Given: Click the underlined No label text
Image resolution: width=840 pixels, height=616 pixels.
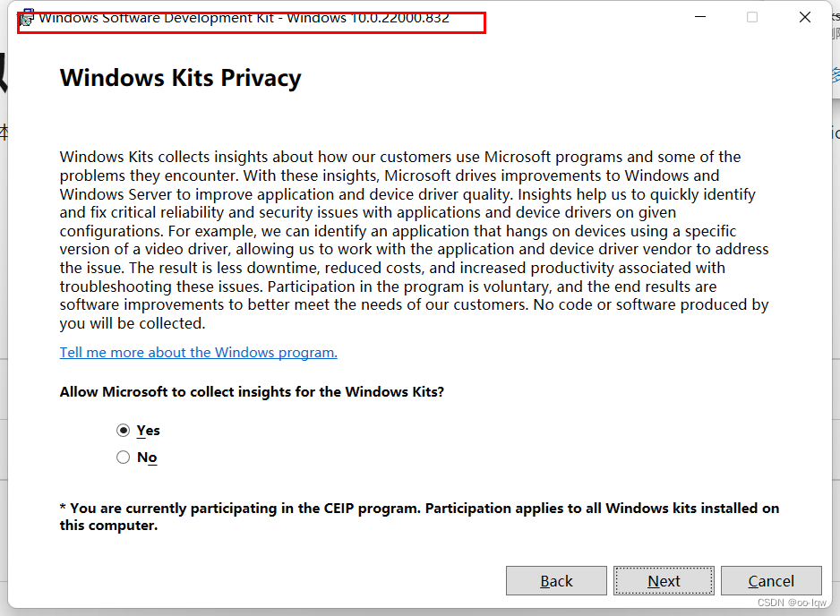Looking at the screenshot, I should tap(146, 457).
